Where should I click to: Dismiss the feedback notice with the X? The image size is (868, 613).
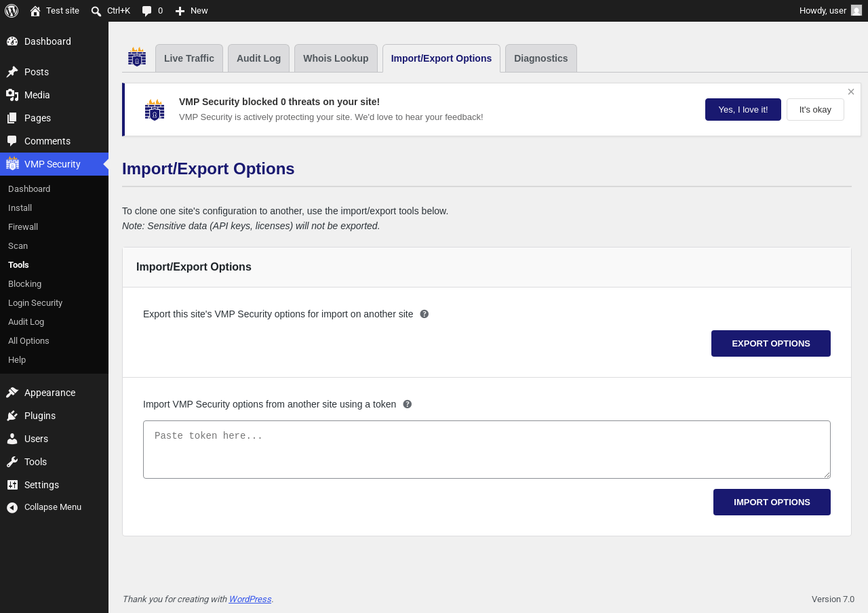tap(851, 92)
